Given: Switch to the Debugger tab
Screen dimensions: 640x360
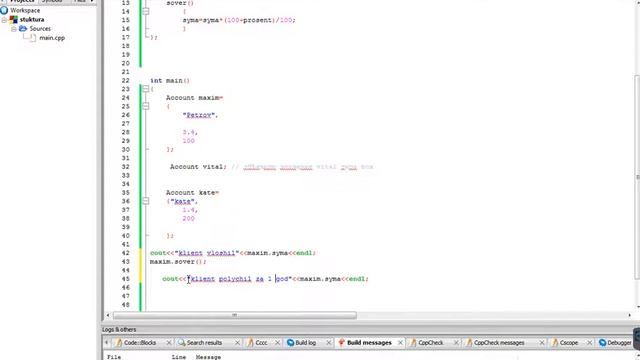Looking at the screenshot, I should tap(619, 343).
